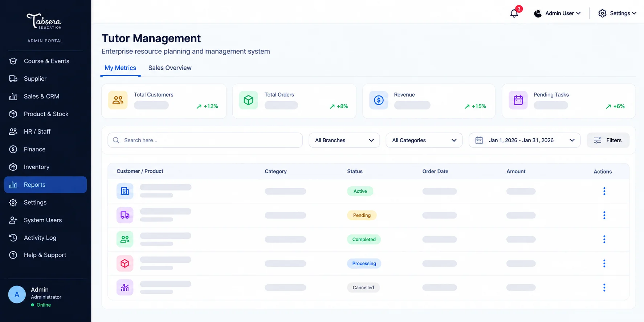644x322 pixels.
Task: Open Product & Stock in the sidebar
Action: [45, 114]
